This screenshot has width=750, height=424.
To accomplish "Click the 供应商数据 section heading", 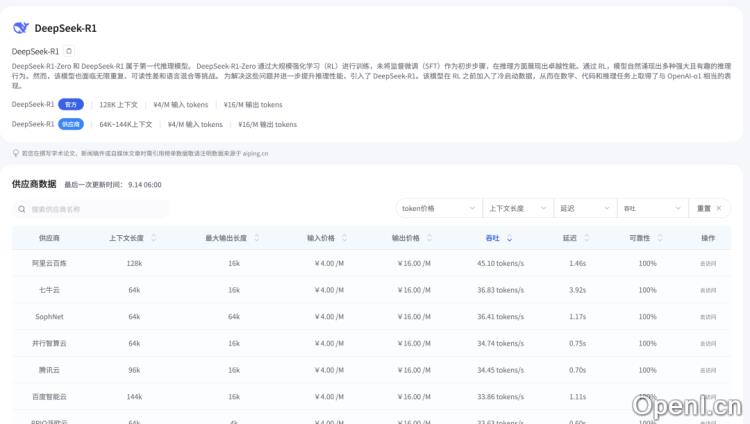I will tap(34, 184).
